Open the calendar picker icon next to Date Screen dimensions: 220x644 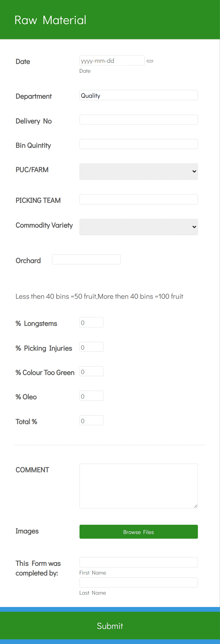click(150, 61)
